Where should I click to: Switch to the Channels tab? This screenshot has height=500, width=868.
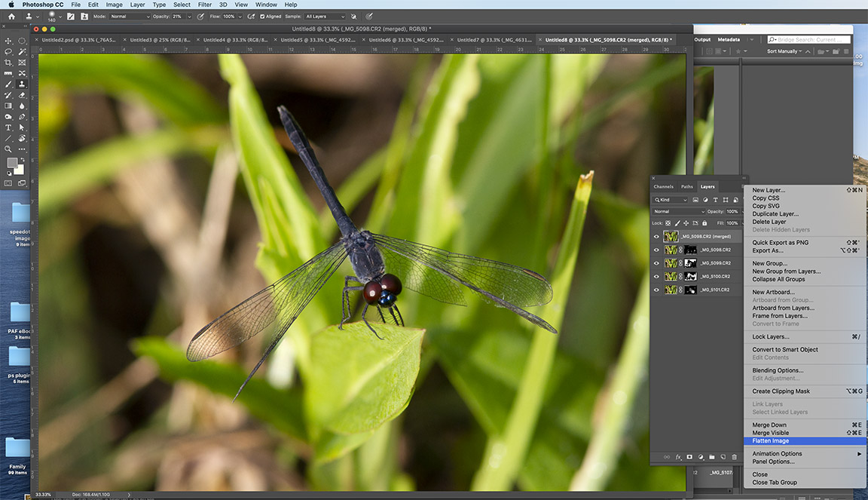[x=663, y=186]
